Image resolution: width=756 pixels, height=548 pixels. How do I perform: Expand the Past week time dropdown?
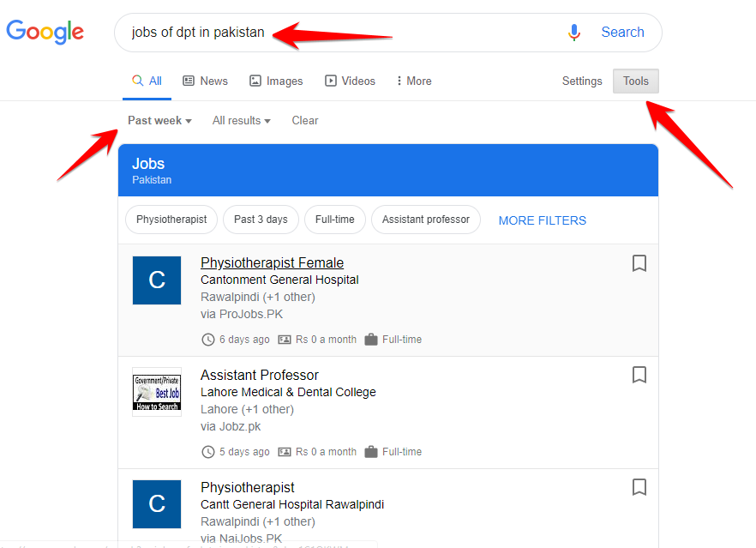tap(159, 121)
